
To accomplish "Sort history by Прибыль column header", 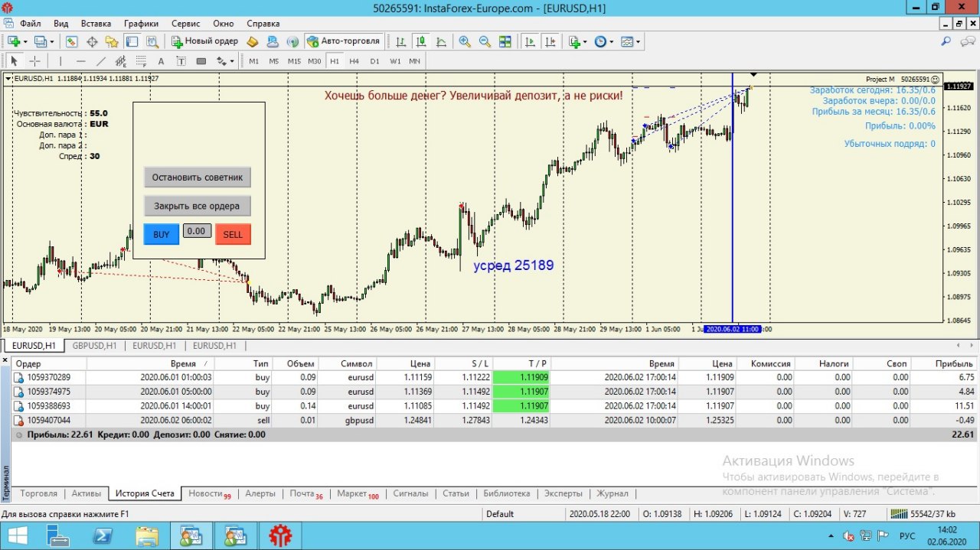I will [945, 364].
